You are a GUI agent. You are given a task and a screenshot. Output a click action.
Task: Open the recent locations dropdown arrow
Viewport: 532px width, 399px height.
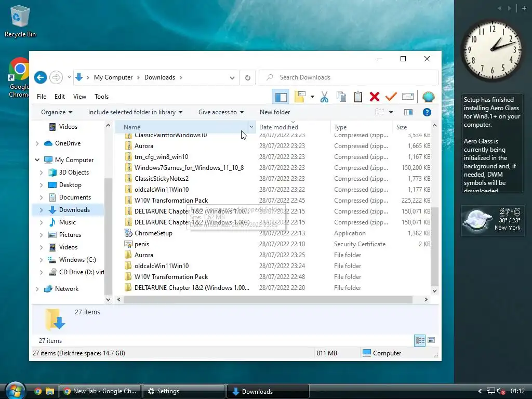[x=69, y=77]
